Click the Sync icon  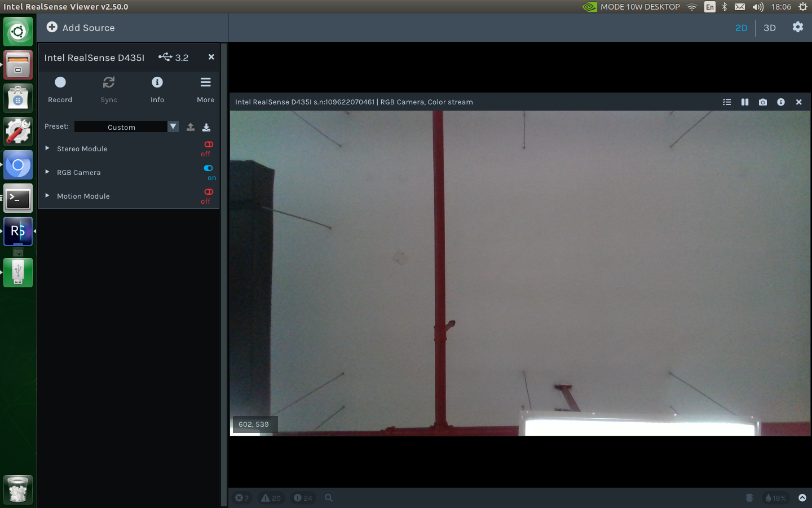(x=109, y=82)
